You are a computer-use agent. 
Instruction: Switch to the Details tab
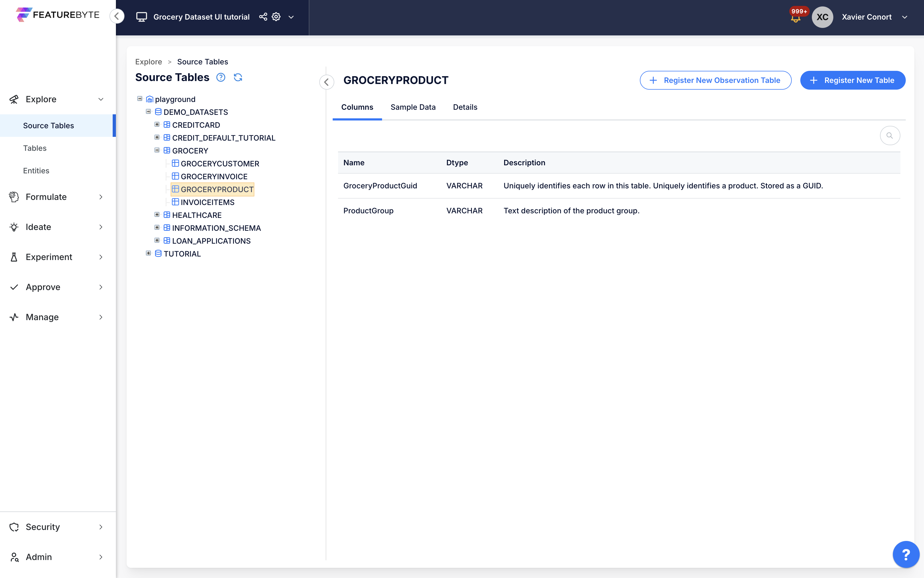(x=465, y=107)
